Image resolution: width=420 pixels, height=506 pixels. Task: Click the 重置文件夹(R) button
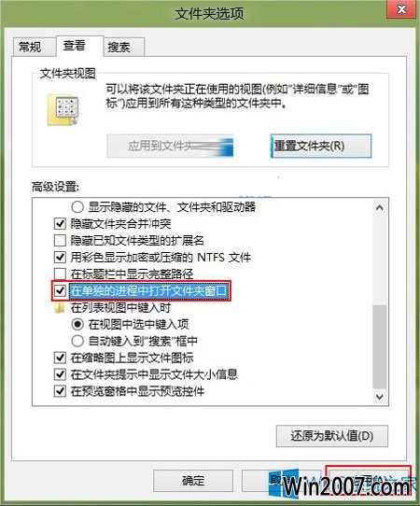point(321,146)
